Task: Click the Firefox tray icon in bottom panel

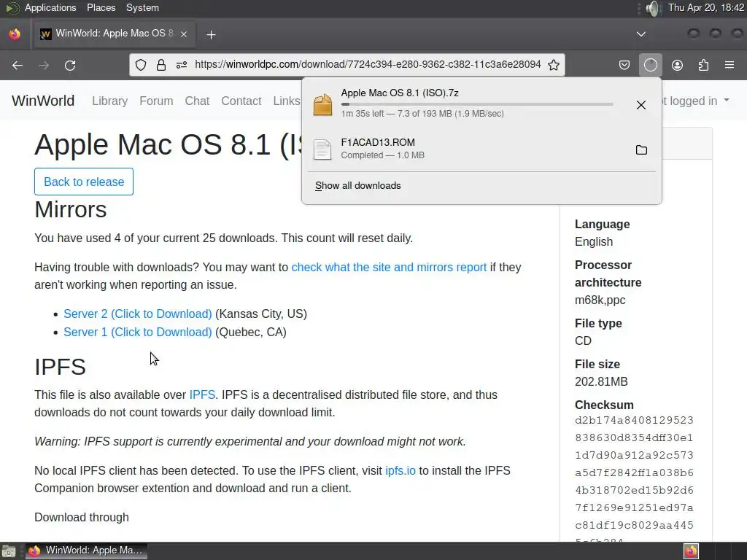Action: [x=691, y=551]
